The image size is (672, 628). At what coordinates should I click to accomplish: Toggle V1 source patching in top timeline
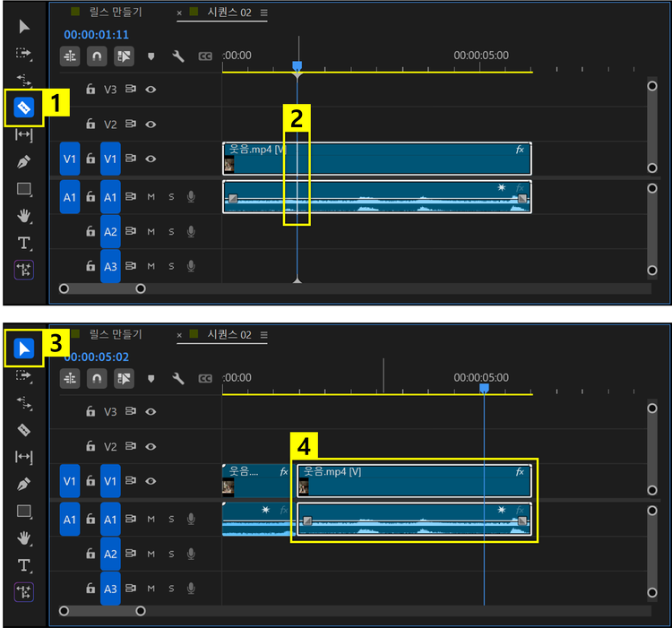coord(70,159)
